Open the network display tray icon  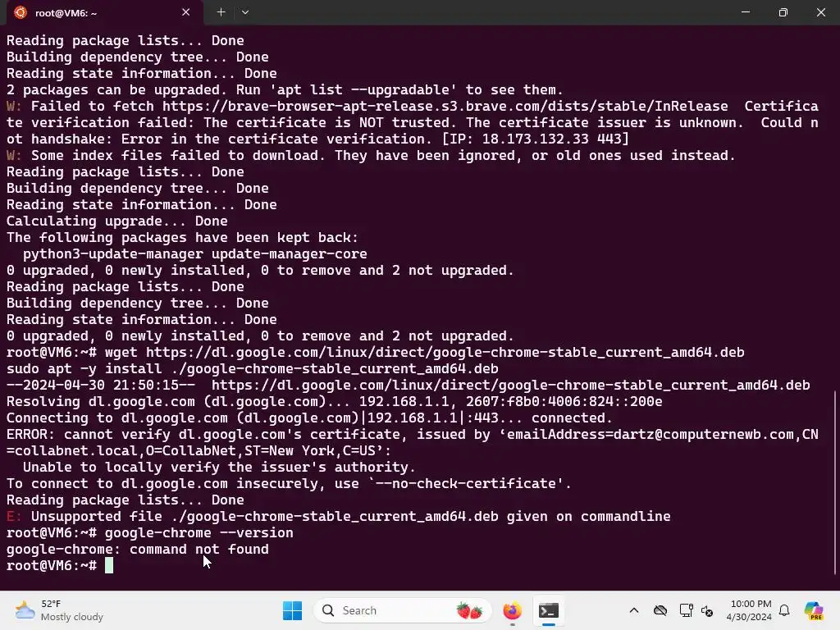[687, 610]
